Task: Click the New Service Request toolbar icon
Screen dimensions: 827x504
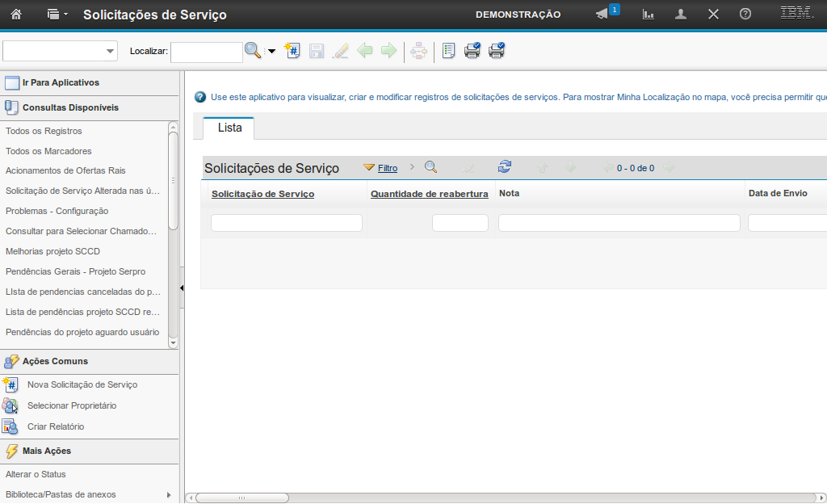Action: (292, 51)
